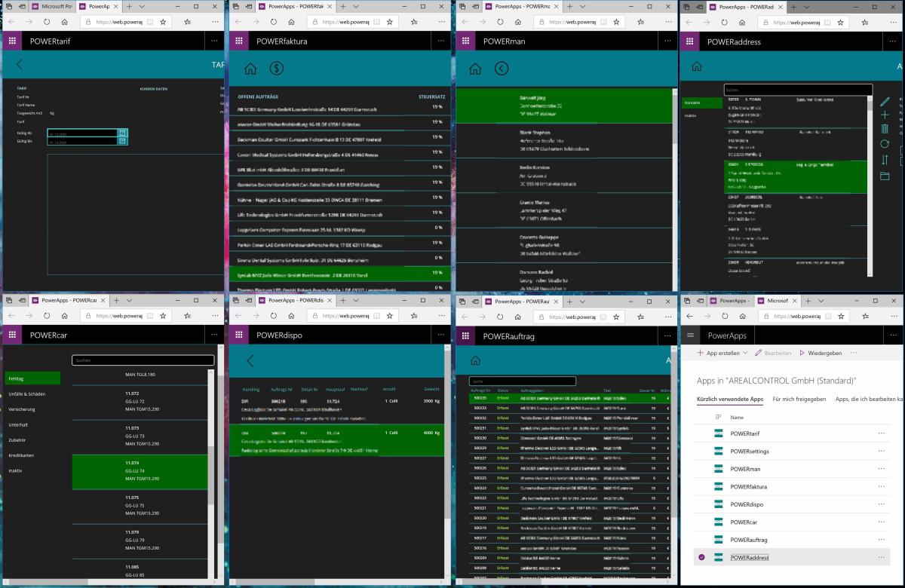The height and width of the screenshot is (588, 905).
Task: Select Inaktiv in POWERaddress side menu
Action: (690, 115)
